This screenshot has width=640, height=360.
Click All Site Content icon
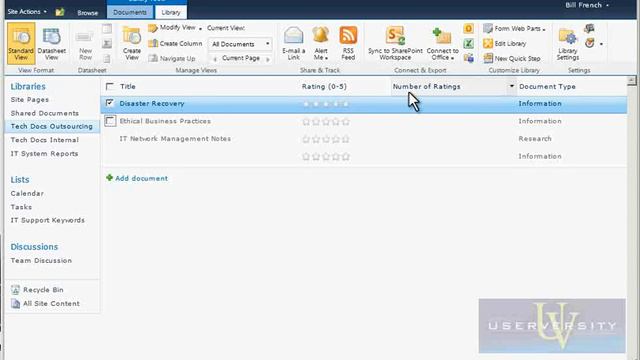[x=15, y=304]
